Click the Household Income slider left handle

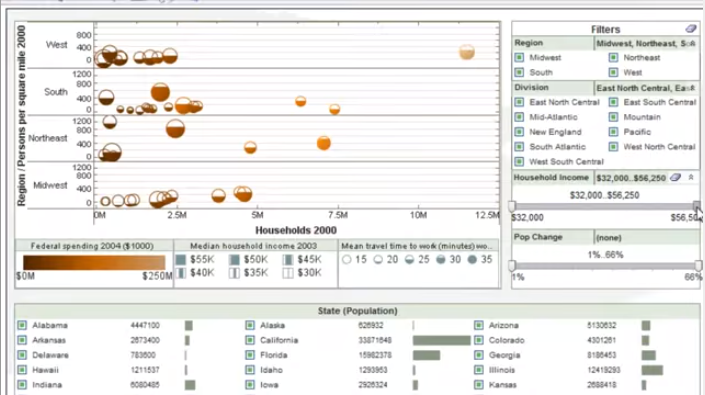point(512,206)
